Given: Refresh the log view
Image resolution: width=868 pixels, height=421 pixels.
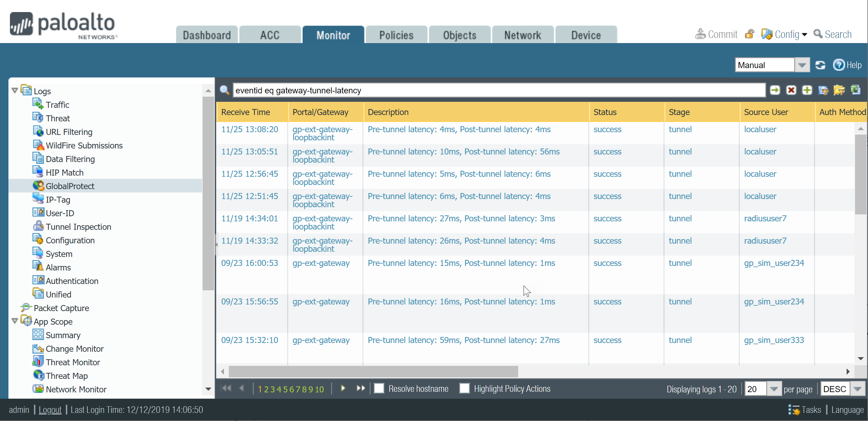Looking at the screenshot, I should [x=820, y=65].
